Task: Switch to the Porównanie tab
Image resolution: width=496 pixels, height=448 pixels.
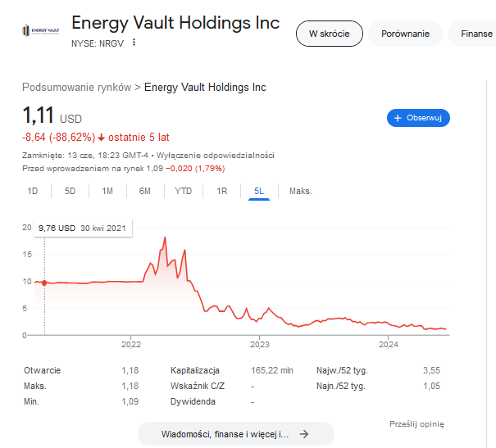Action: tap(405, 34)
